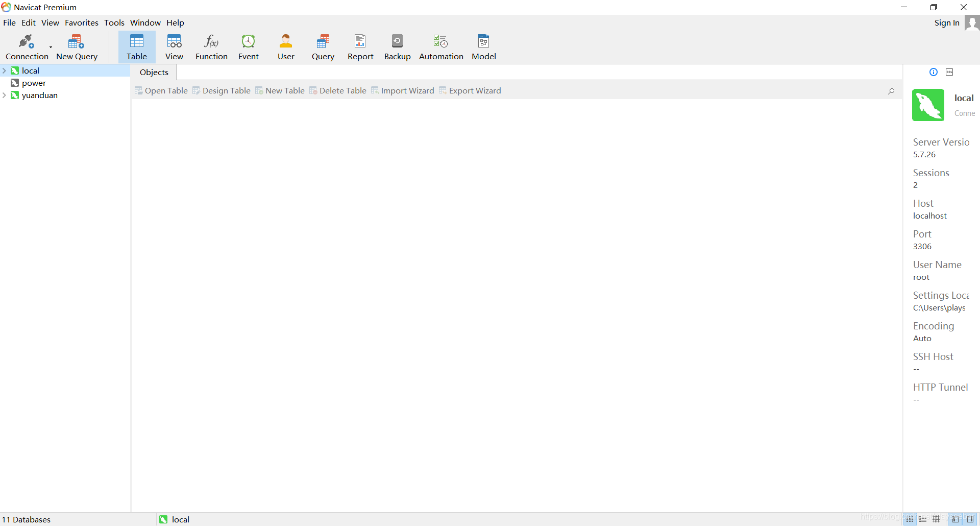Open the User management icon
Image resolution: width=980 pixels, height=526 pixels.
286,47
